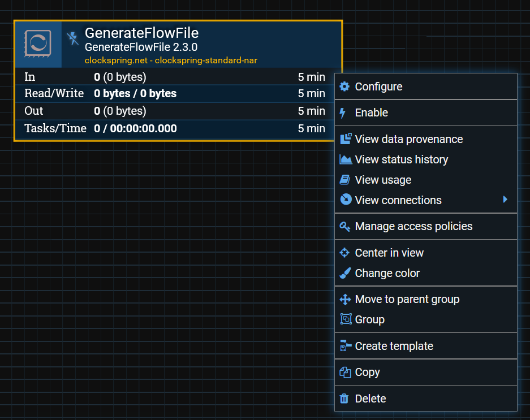Select Delete from the context menu
530x420 pixels.
pos(426,399)
